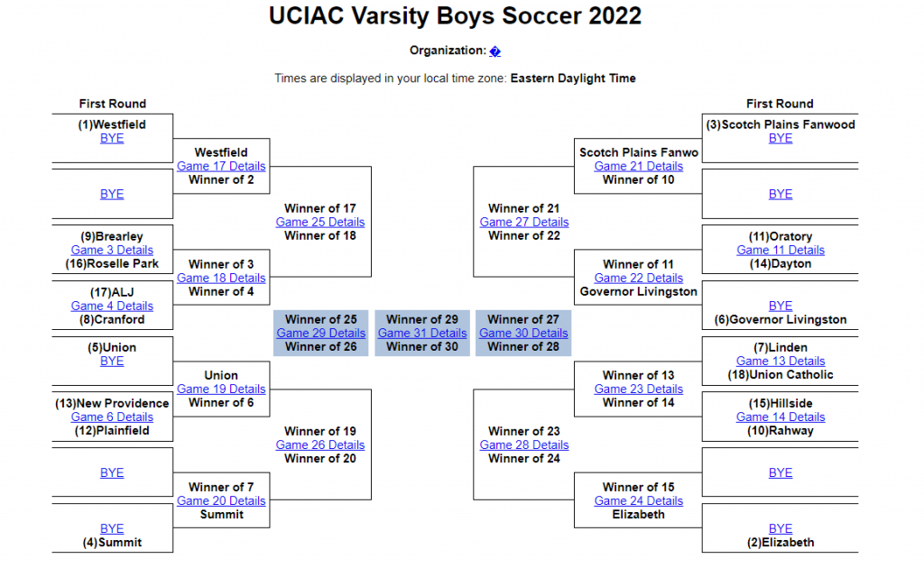Open Game 6 Details New Providence vs Plainfield
This screenshot has height=568, width=924.
(x=112, y=417)
